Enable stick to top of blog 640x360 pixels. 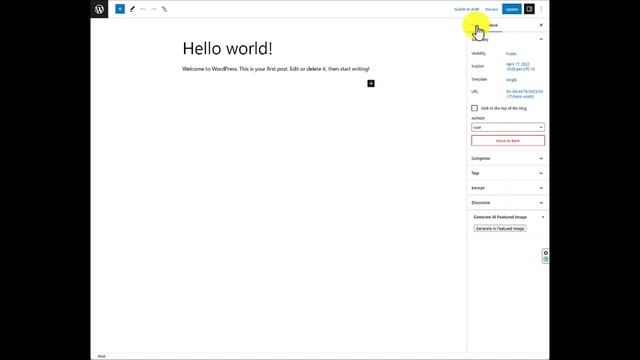(474, 108)
